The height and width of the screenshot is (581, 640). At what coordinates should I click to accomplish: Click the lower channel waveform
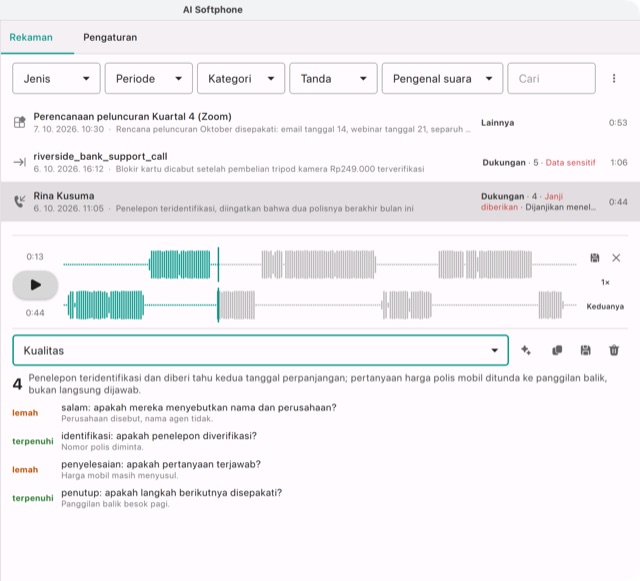click(x=320, y=305)
